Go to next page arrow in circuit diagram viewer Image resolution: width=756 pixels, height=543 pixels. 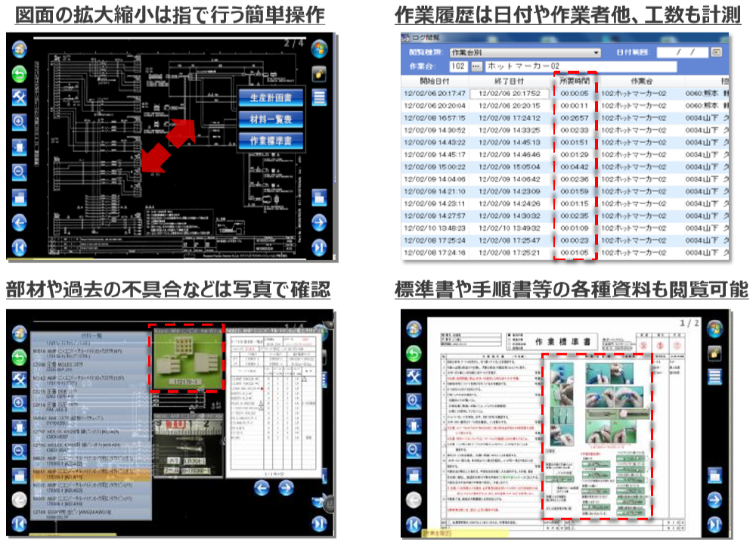tap(319, 222)
